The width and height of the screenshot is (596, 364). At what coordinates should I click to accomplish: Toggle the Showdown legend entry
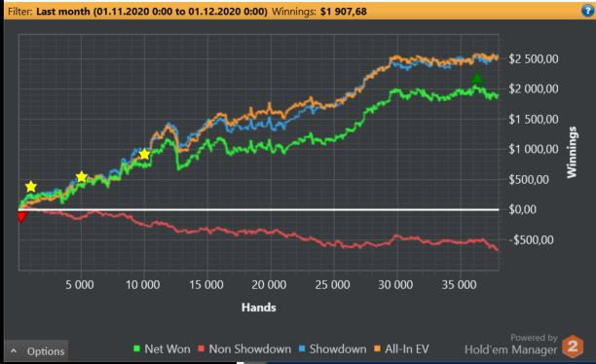333,348
